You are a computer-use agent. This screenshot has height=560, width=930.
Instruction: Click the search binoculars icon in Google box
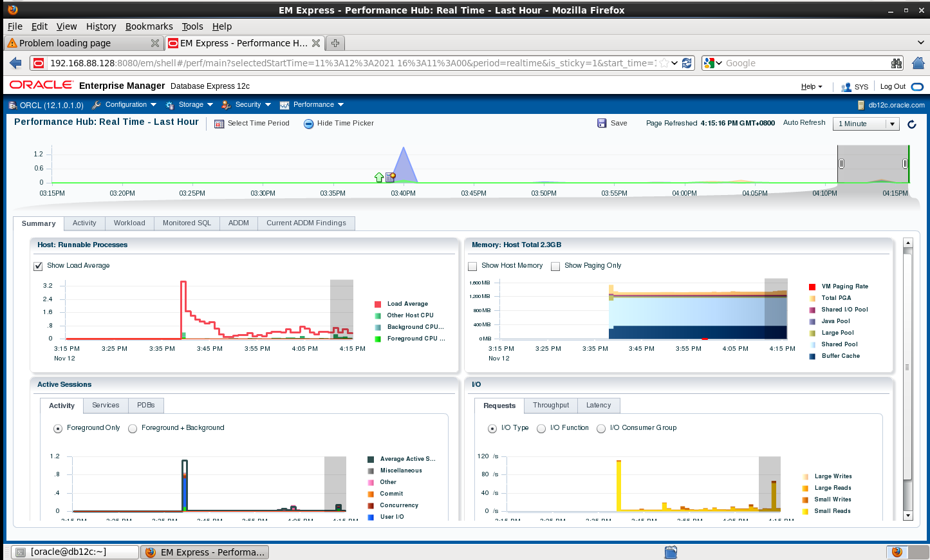tap(897, 63)
